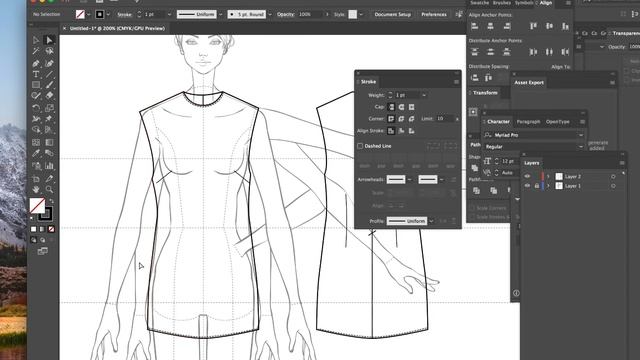Select the Pen tool

click(x=36, y=63)
